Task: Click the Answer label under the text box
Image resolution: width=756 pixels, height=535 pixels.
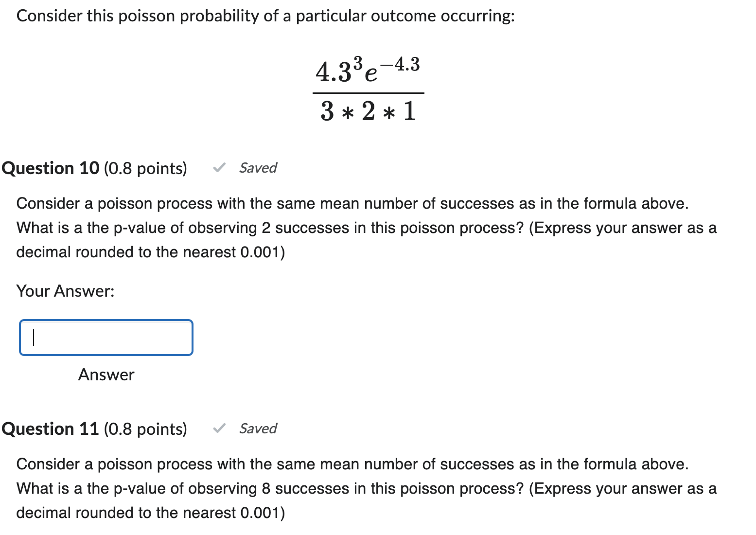Action: tap(106, 375)
